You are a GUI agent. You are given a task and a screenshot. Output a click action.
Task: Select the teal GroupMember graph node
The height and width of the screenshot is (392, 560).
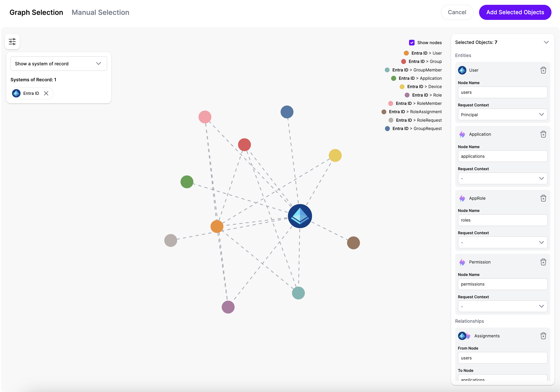(298, 293)
